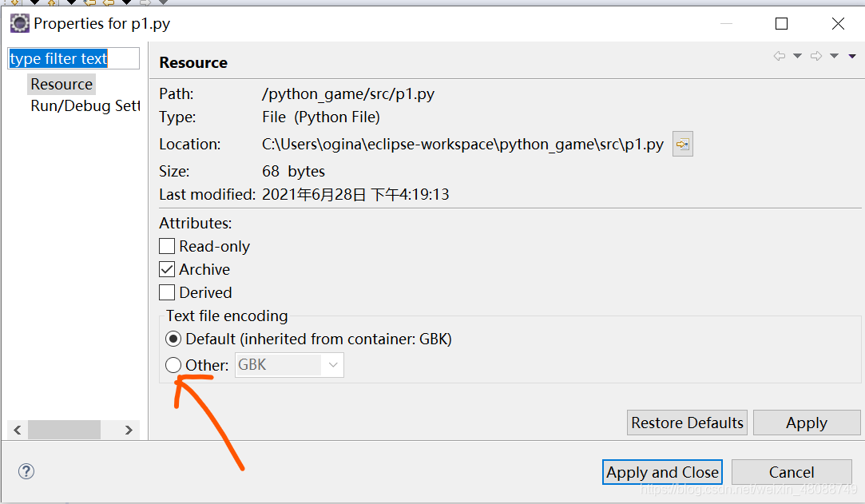
Task: Click the horizontal scrollbar thumb in the tree pane
Action: pos(64,431)
